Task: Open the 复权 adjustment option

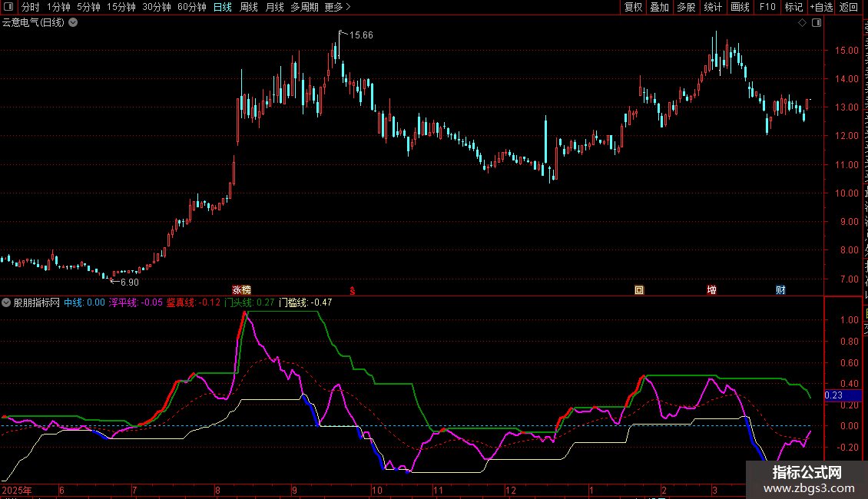Action: point(633,7)
